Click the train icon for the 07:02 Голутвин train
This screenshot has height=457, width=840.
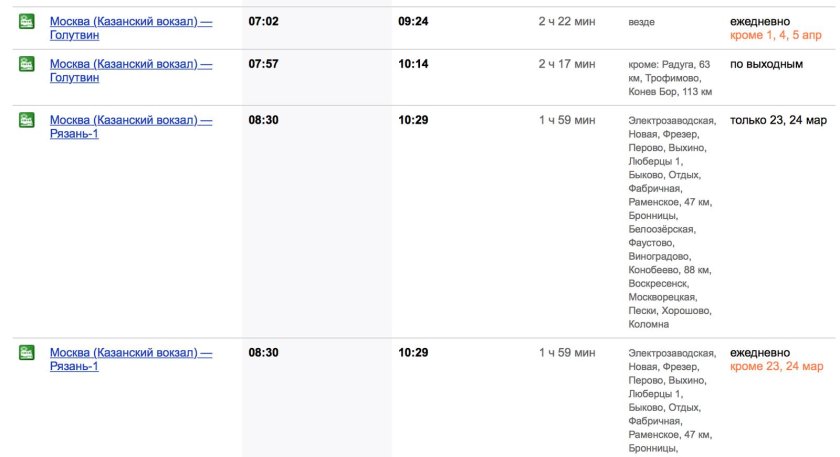tap(27, 21)
